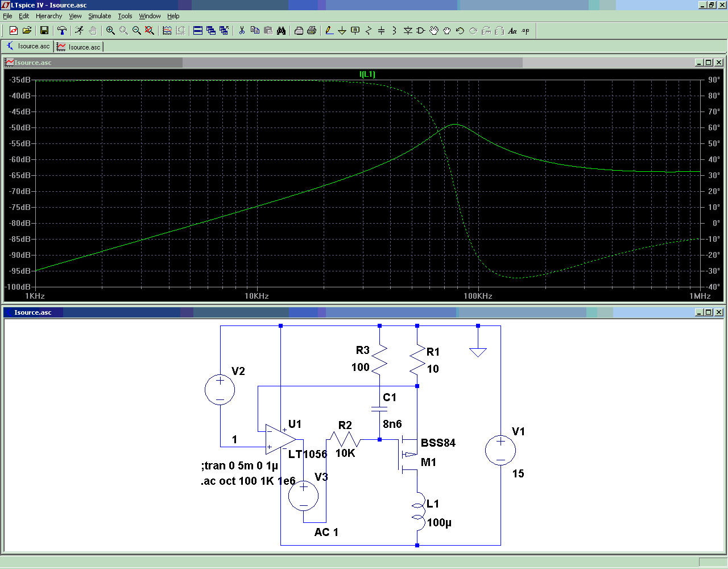Select the Move open-hand tool

coord(434,31)
